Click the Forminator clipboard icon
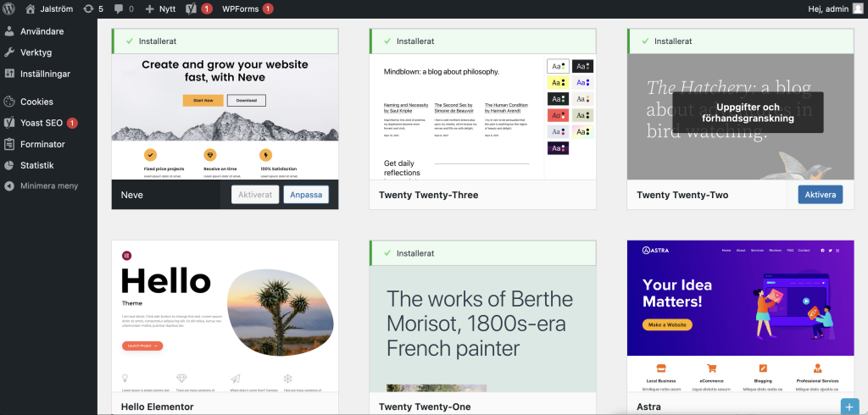The image size is (868, 415). tap(8, 144)
